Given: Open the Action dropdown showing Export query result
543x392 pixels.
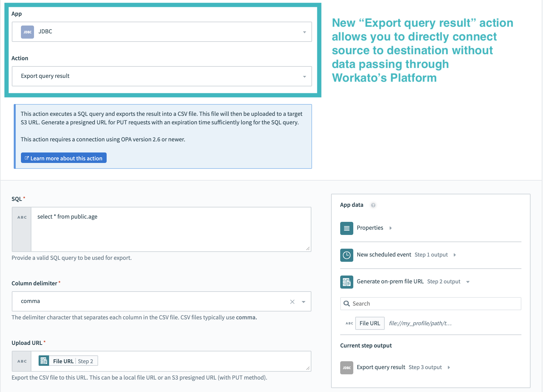Looking at the screenshot, I should pyautogui.click(x=162, y=76).
